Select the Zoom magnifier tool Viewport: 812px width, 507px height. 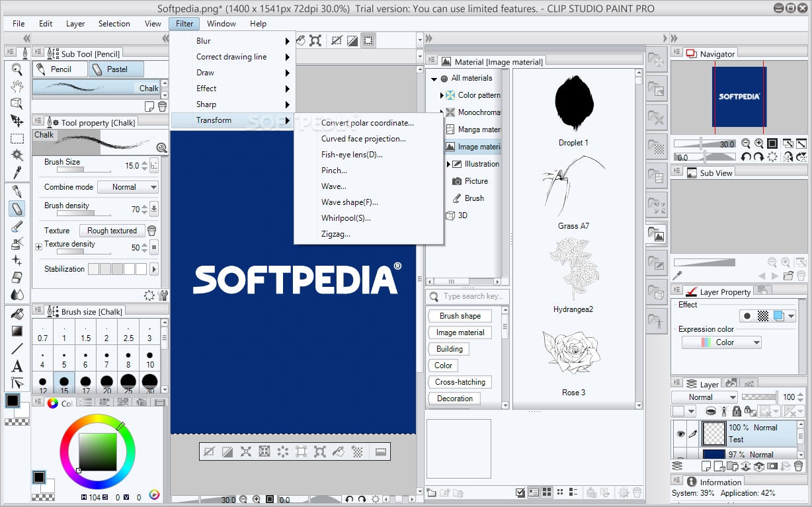(17, 69)
